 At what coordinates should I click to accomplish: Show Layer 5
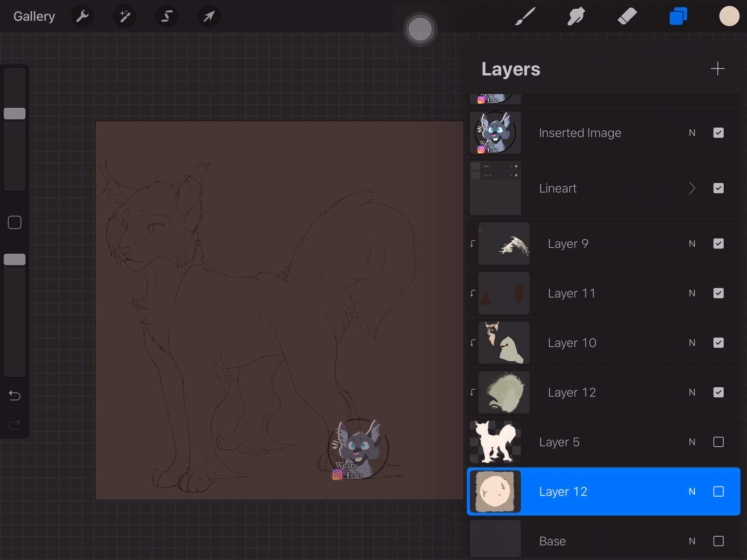(718, 442)
